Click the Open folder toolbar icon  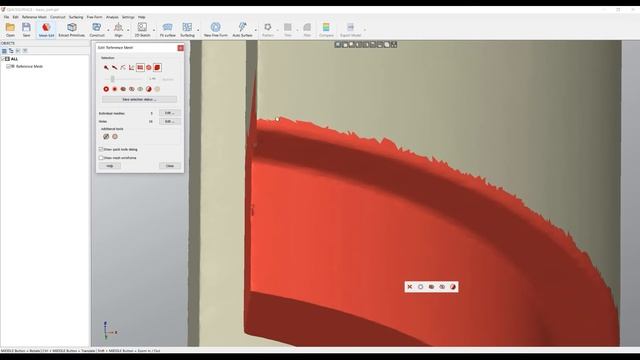tap(10, 27)
